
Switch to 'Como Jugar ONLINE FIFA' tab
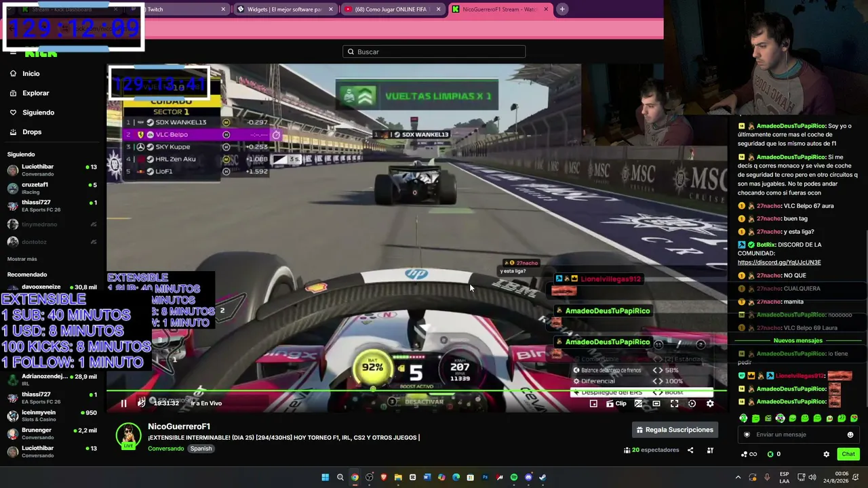pos(392,9)
